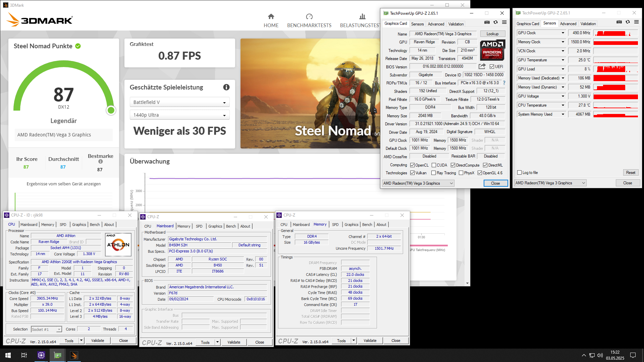
Task: Open GPU selector dropdown in GPU-Z Graphics Card window
Action: click(x=418, y=183)
